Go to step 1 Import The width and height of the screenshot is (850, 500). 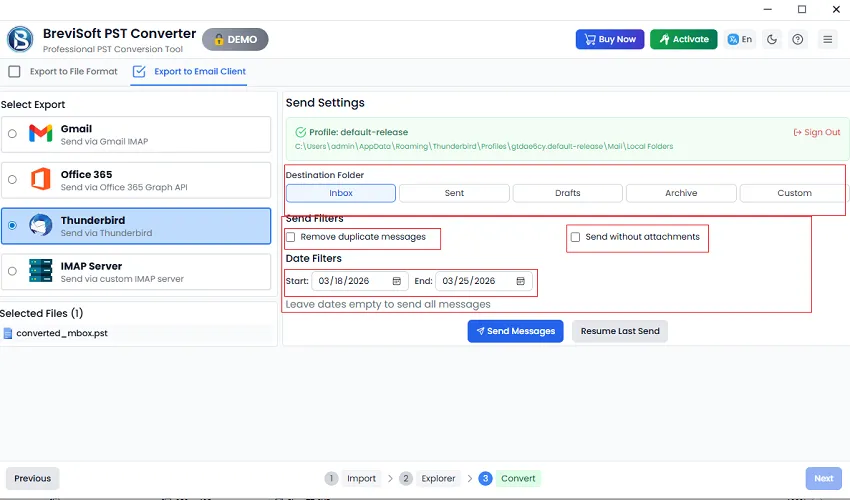pyautogui.click(x=352, y=478)
